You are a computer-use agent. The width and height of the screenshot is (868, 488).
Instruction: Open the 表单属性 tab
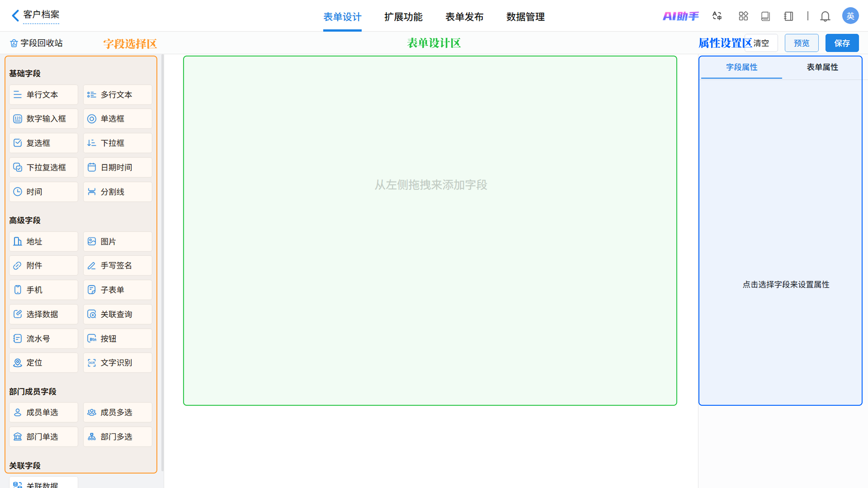click(822, 67)
